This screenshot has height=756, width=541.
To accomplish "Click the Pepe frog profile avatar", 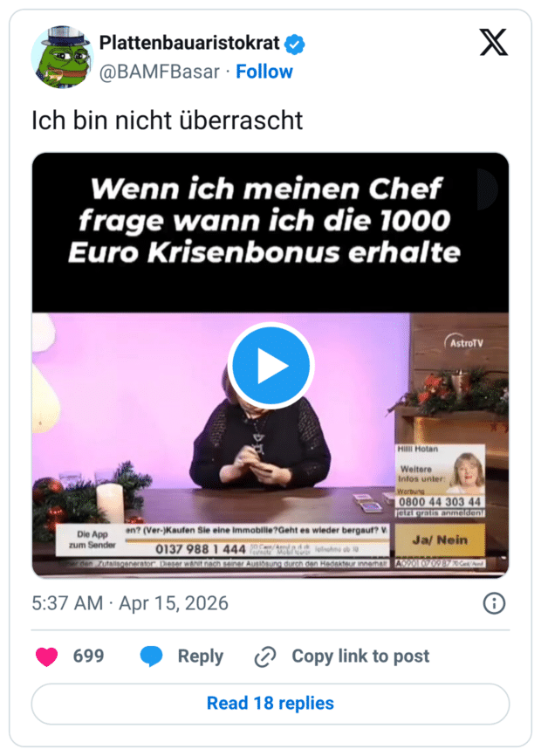I will 62,57.
